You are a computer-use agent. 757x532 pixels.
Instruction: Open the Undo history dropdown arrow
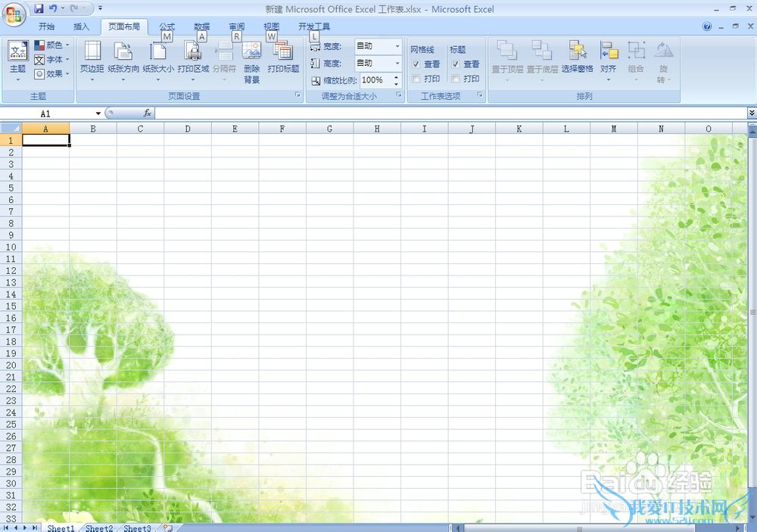point(62,8)
